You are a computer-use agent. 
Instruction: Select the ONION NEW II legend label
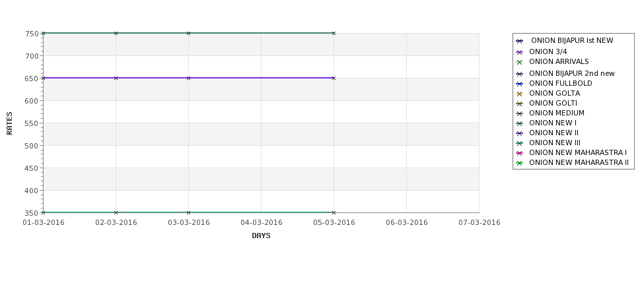tap(554, 133)
